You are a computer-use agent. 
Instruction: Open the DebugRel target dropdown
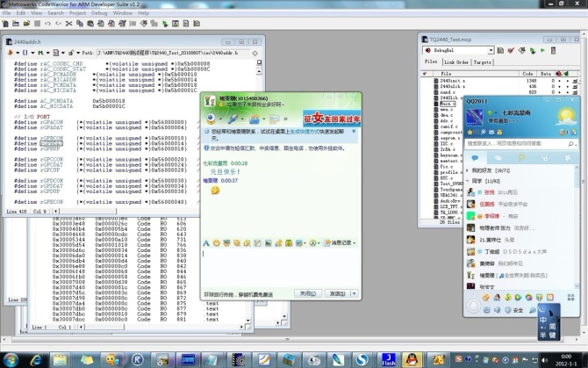pos(491,51)
